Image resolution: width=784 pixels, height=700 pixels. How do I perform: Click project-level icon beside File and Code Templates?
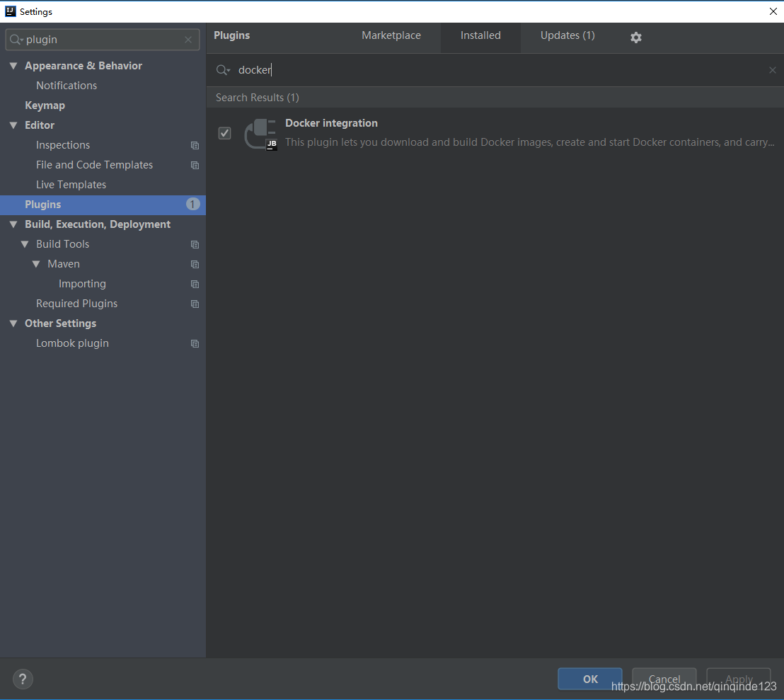(195, 165)
